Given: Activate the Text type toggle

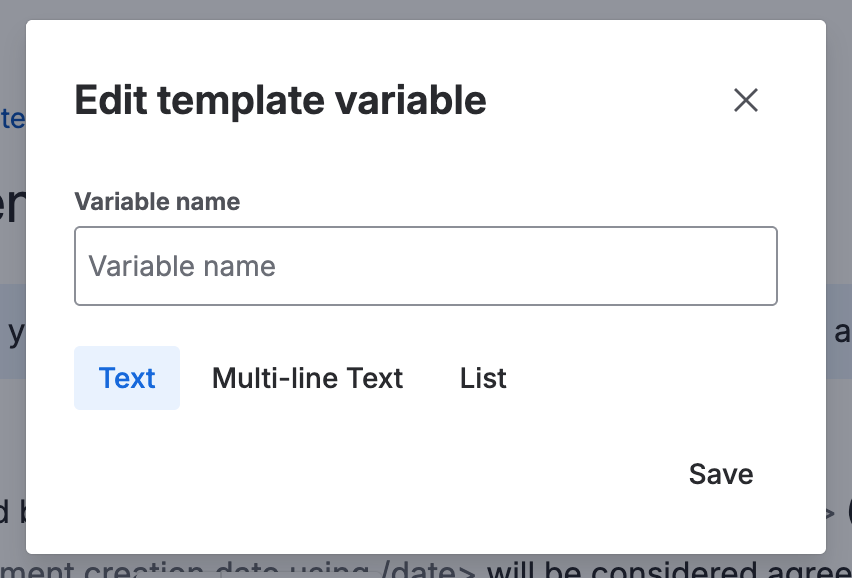Looking at the screenshot, I should tap(127, 378).
